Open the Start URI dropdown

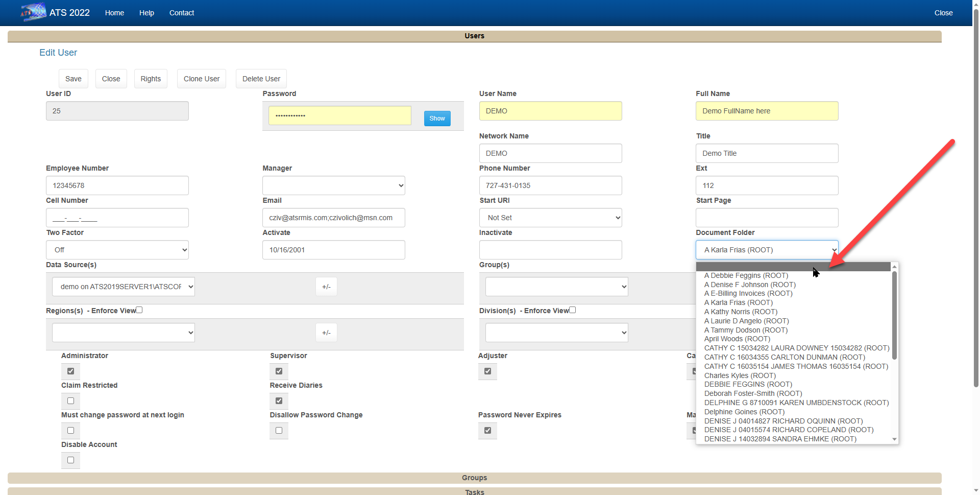pyautogui.click(x=550, y=218)
